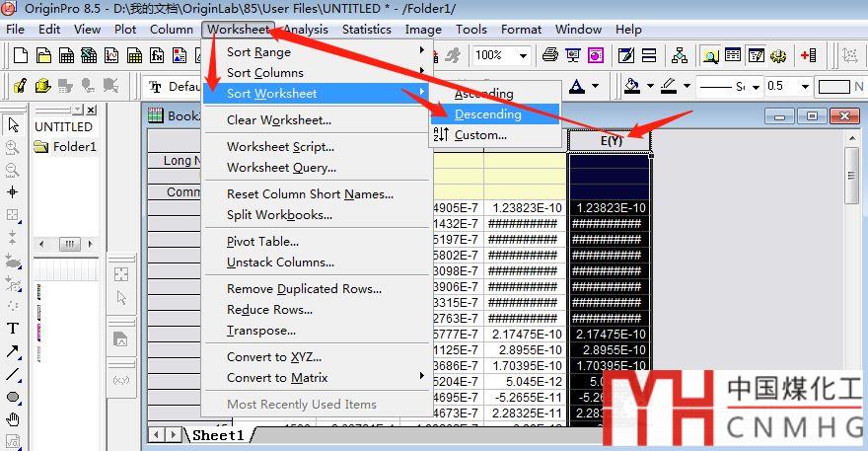Expand the Convert to Matrix submenu
868x451 pixels.
319,378
